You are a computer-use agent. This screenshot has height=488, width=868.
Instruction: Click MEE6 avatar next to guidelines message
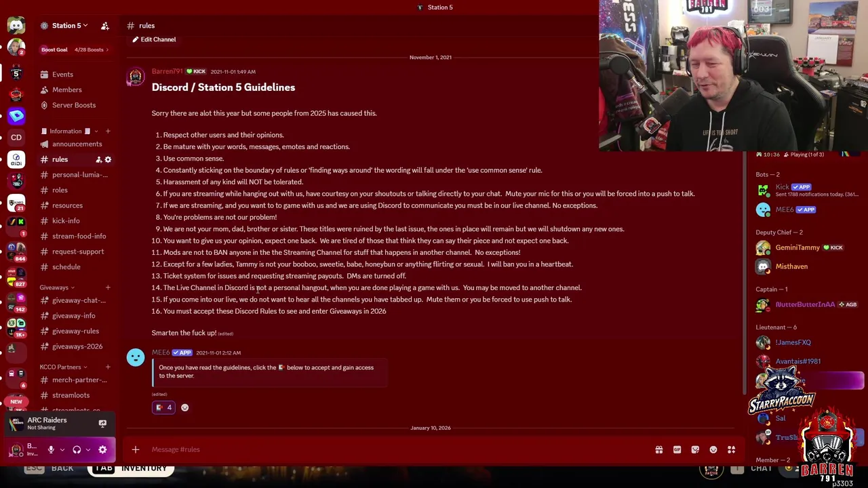pyautogui.click(x=136, y=357)
